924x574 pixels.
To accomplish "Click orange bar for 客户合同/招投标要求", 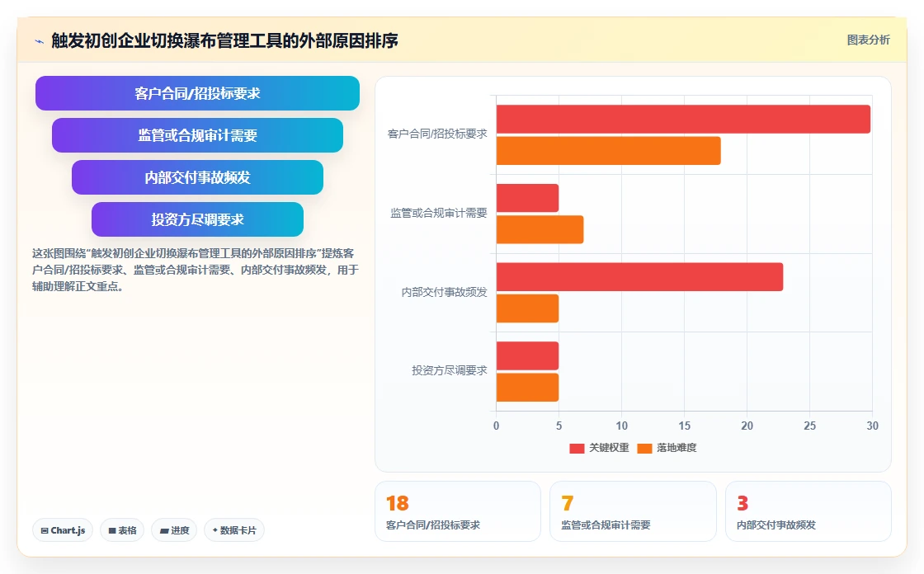I will (x=608, y=151).
